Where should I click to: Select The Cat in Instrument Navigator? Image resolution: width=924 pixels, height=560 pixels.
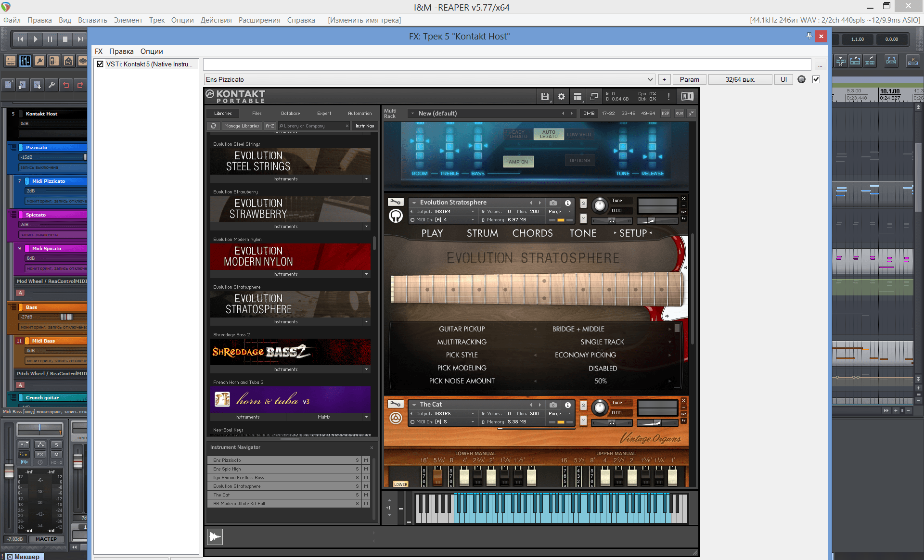281,495
